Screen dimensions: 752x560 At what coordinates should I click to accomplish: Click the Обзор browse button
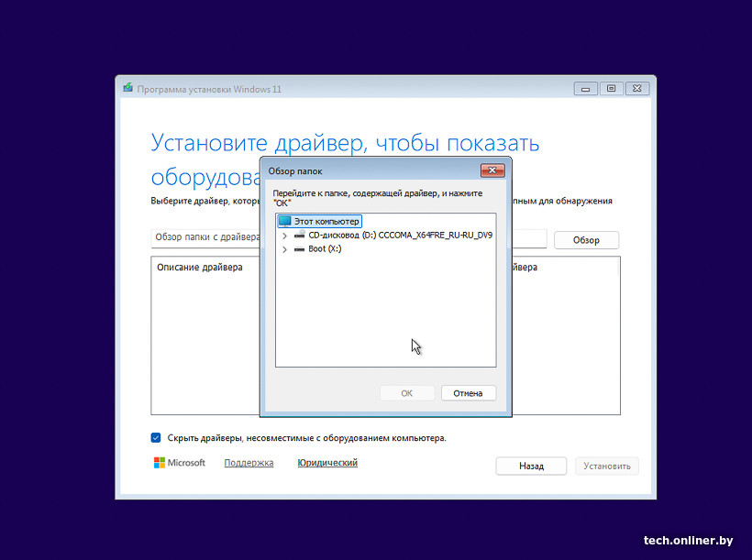[586, 240]
